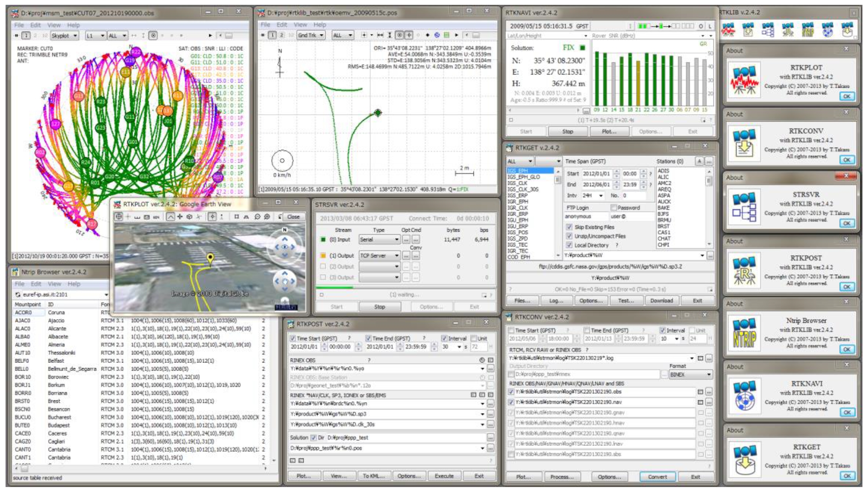The image size is (868, 490).
Task: Launch STRSVR from the RTKLIB launcher bar
Action: 768,30
